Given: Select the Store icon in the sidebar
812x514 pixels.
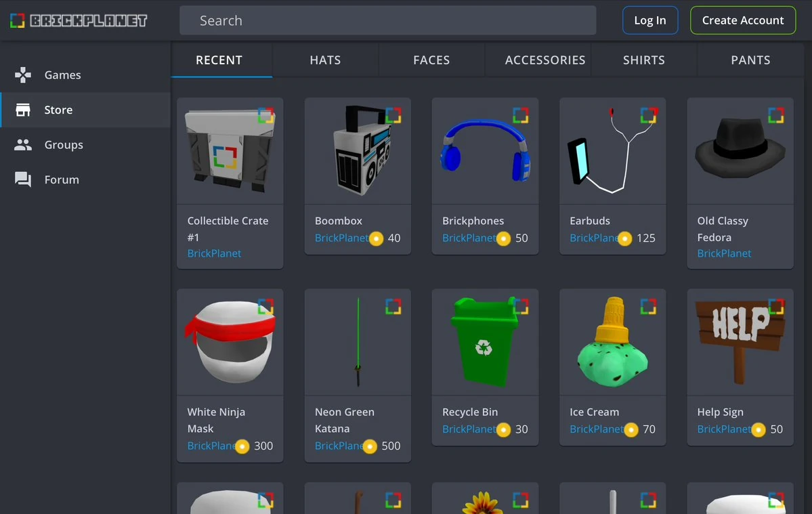Looking at the screenshot, I should [x=22, y=110].
